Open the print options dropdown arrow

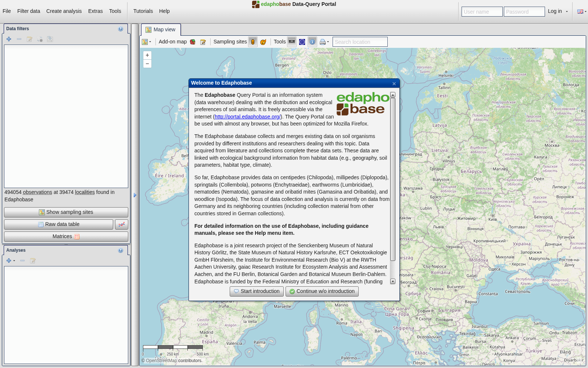328,42
